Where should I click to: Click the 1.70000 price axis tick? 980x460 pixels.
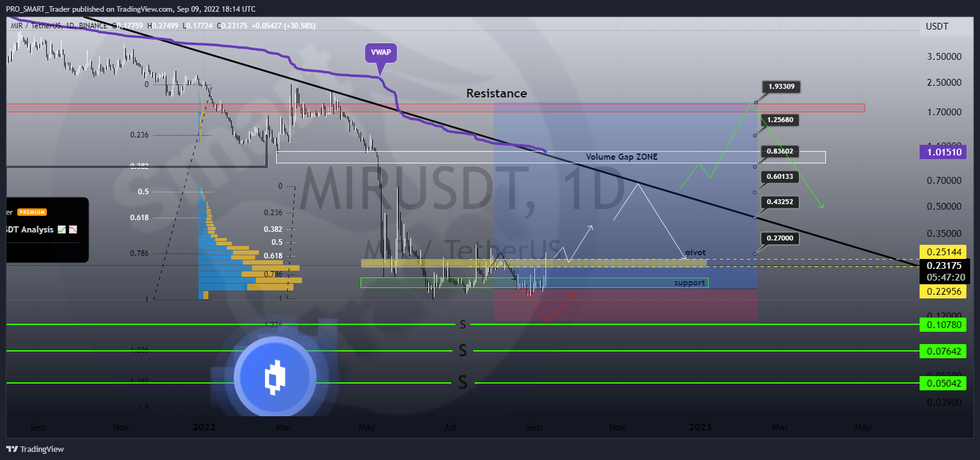(944, 112)
